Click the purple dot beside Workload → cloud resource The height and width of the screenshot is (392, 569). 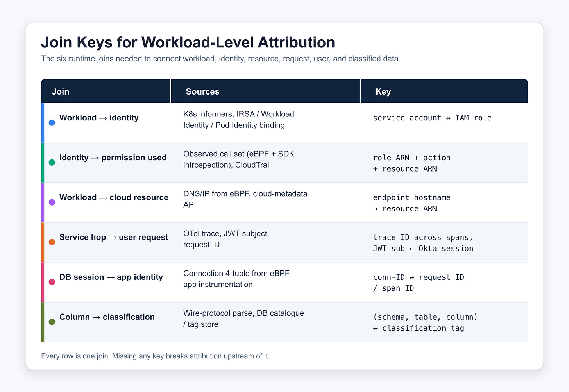[x=52, y=202]
